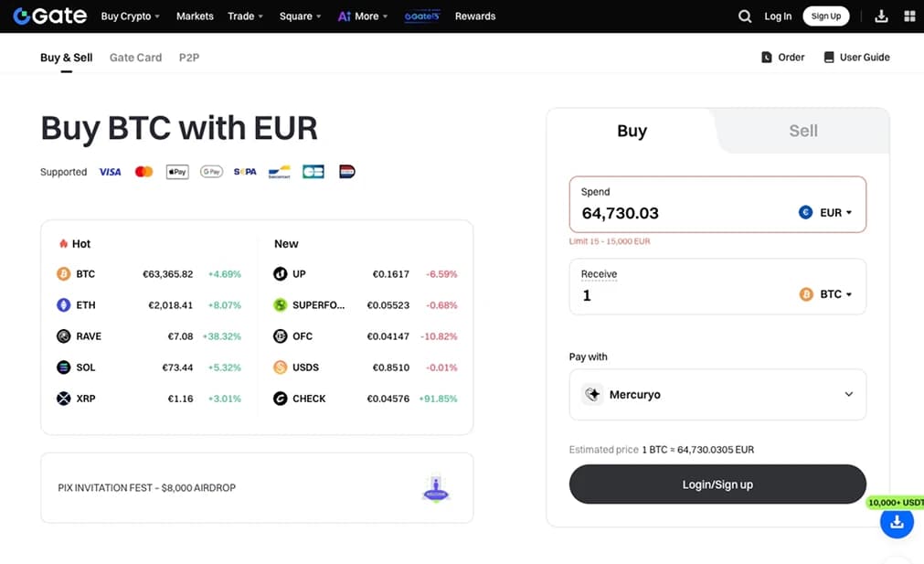924x564 pixels.
Task: Click the blue floating download button
Action: [897, 522]
